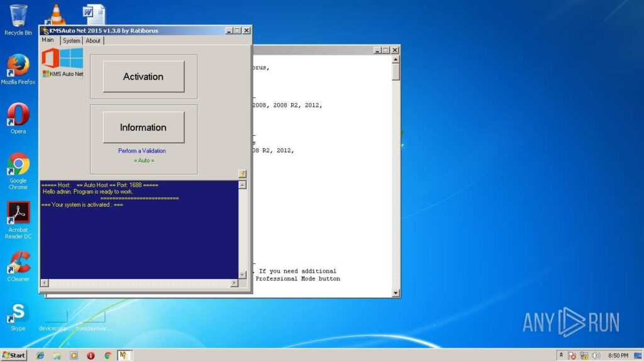Click the "2008, 2008 R2, 2012," readme line
Image resolution: width=644 pixels, height=362 pixels.
point(287,106)
